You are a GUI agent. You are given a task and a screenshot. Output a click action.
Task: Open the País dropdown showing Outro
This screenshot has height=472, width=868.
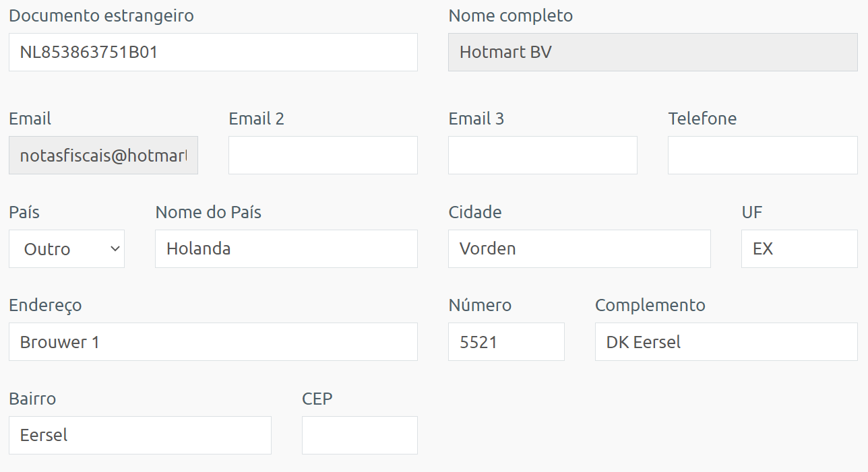tap(67, 248)
